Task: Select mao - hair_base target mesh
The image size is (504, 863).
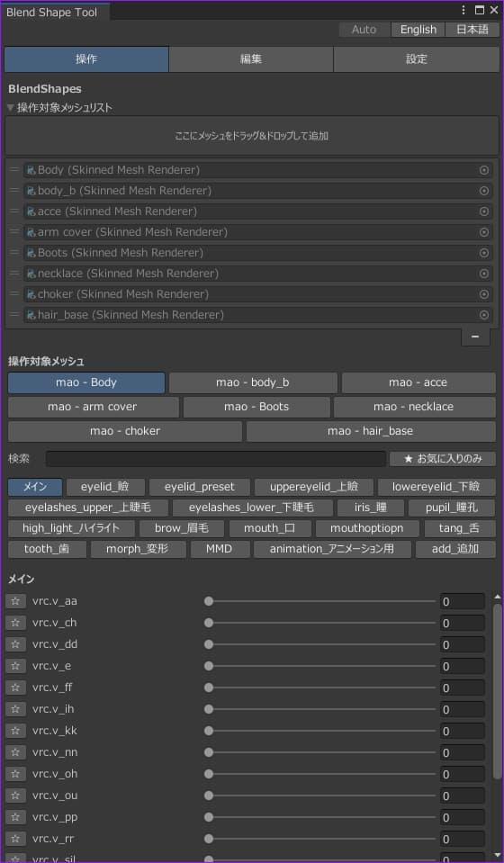Action: click(x=371, y=431)
